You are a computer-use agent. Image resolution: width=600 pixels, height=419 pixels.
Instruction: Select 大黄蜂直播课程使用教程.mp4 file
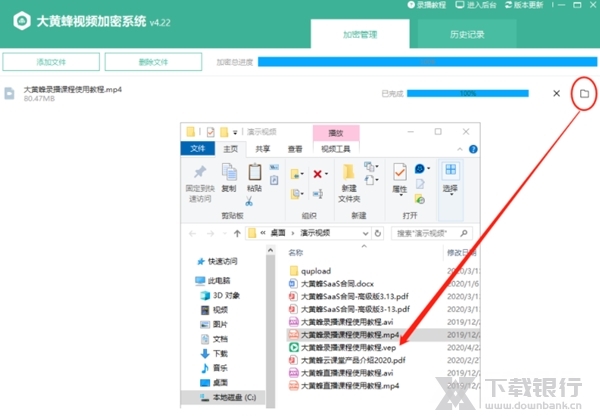[344, 385]
